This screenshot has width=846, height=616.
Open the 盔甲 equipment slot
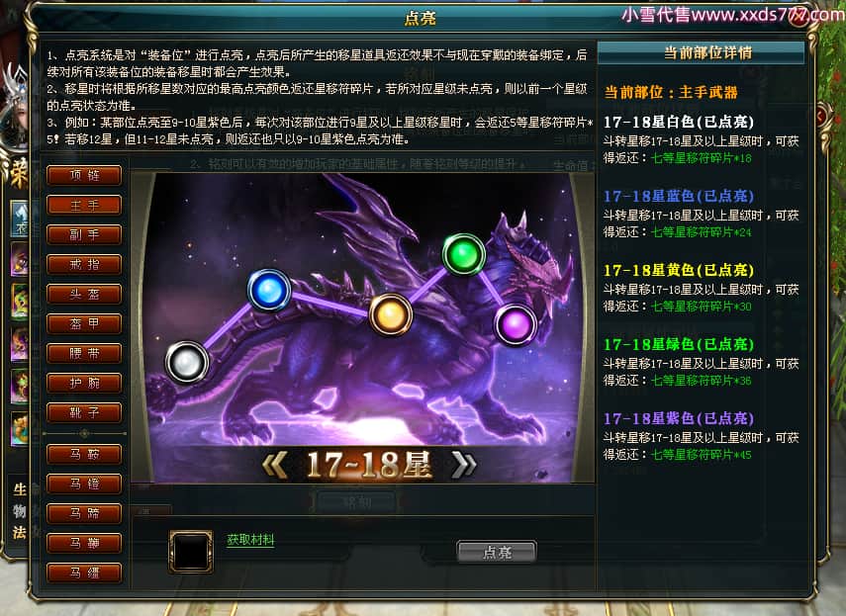coord(84,323)
